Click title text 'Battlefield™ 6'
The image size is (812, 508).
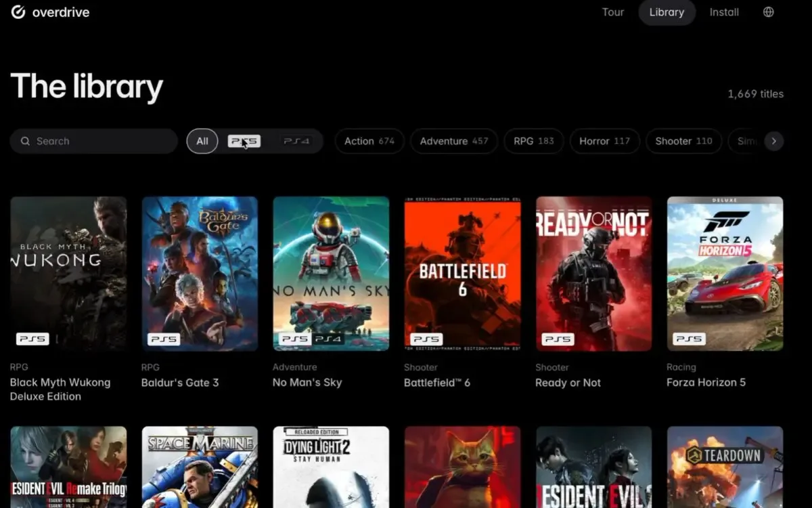[x=437, y=383]
